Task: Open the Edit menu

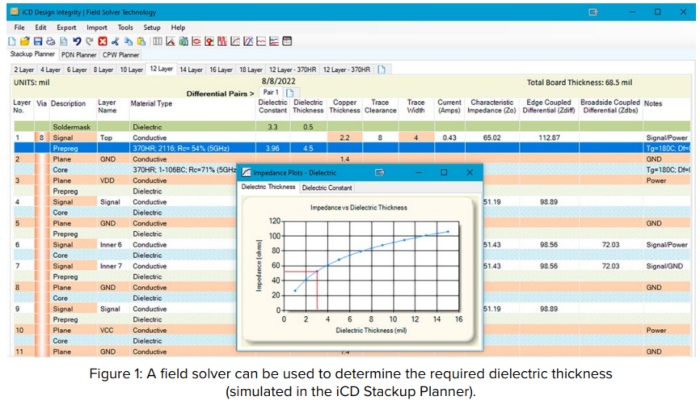Action: tap(41, 27)
